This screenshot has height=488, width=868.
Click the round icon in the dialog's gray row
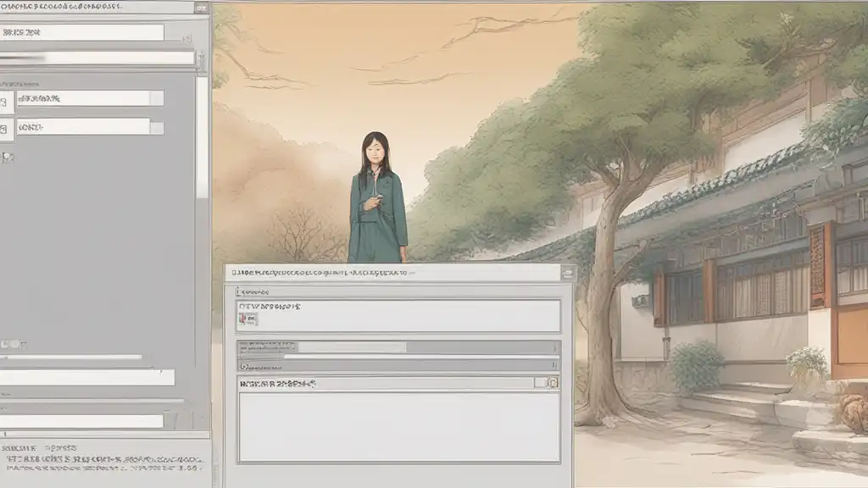click(x=244, y=366)
